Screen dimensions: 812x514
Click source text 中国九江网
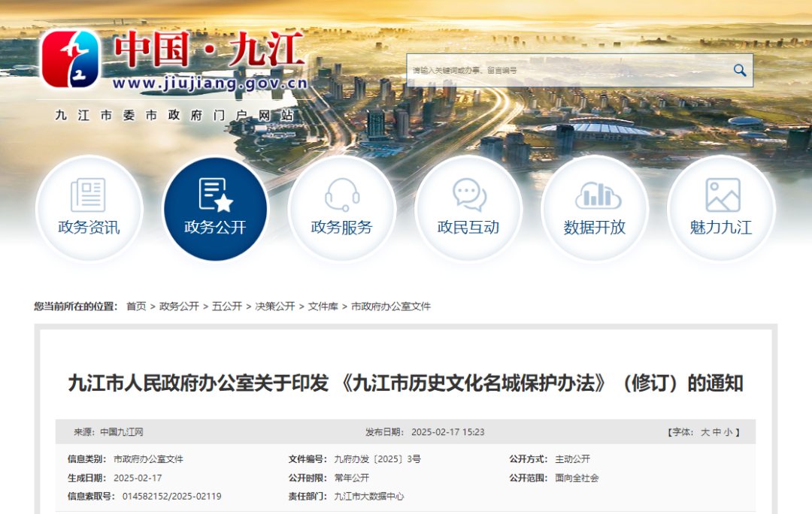[x=122, y=432]
